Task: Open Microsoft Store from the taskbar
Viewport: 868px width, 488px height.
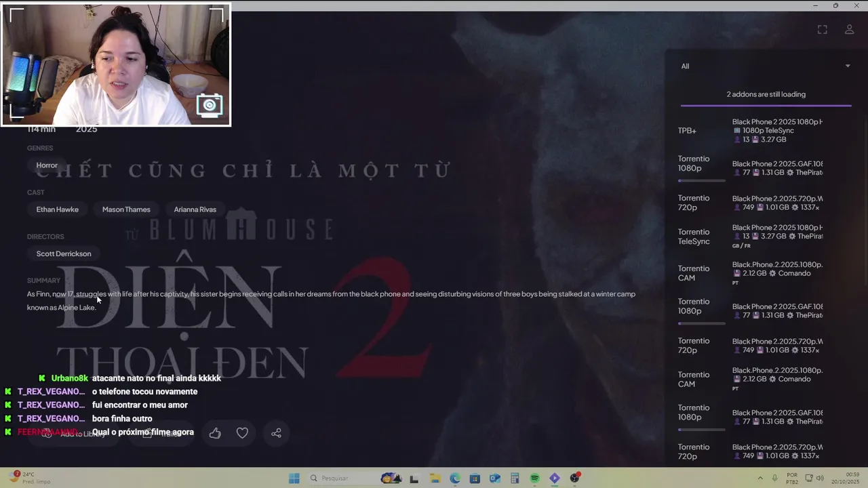Action: [475, 479]
